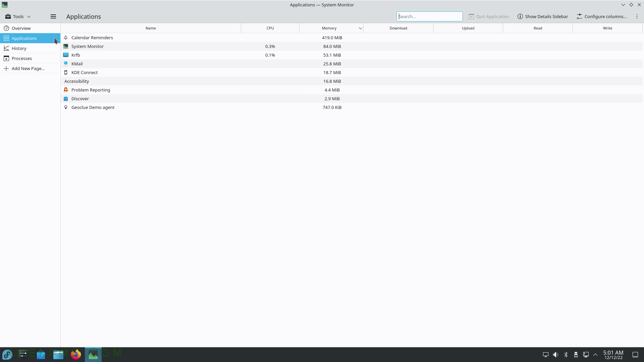Viewport: 644px width, 362px height.
Task: Click the Geoclue Demo agent pin icon
Action: coord(66,107)
